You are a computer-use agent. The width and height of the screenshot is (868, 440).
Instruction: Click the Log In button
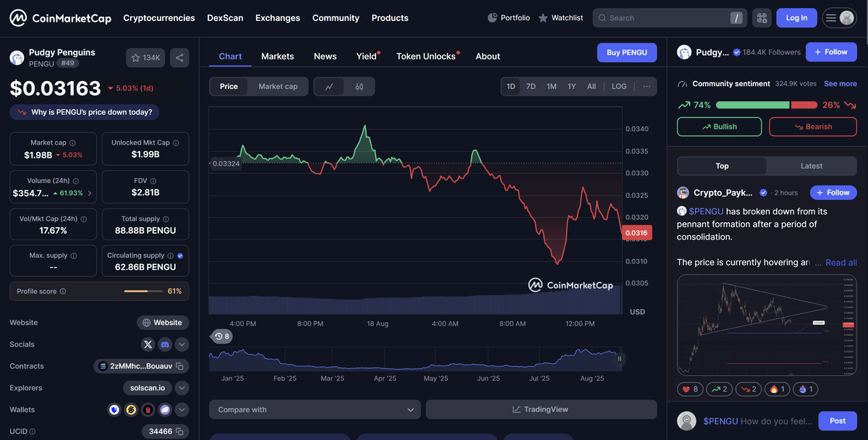click(x=796, y=18)
